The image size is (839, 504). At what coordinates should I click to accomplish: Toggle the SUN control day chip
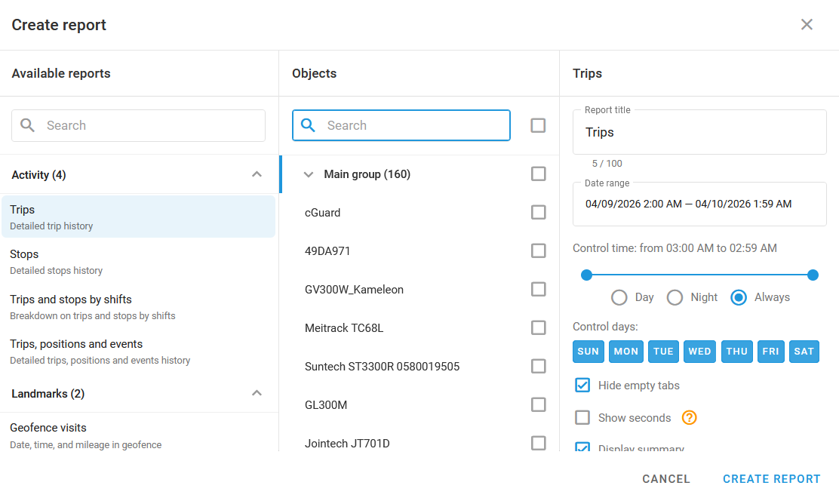pos(588,352)
